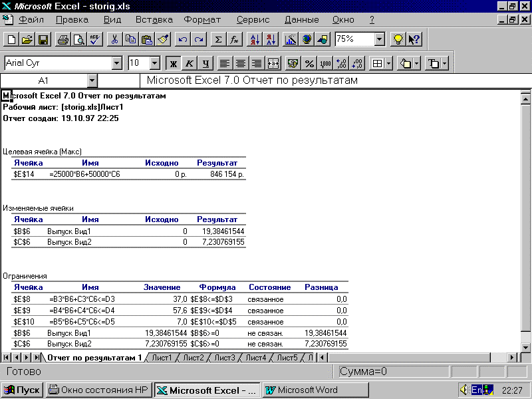
Task: Decrease decimal places icon
Action: [x=357, y=63]
